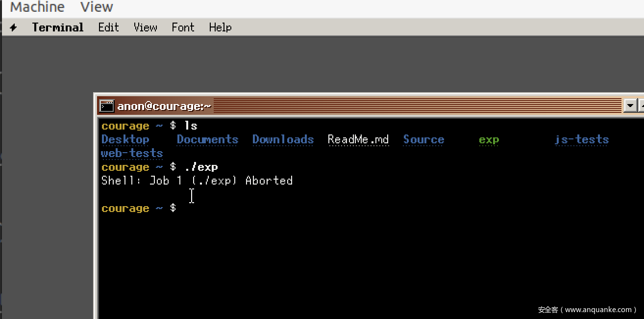Screen dimensions: 644x319
Task: Open the View menu beside Font
Action: pyautogui.click(x=145, y=27)
